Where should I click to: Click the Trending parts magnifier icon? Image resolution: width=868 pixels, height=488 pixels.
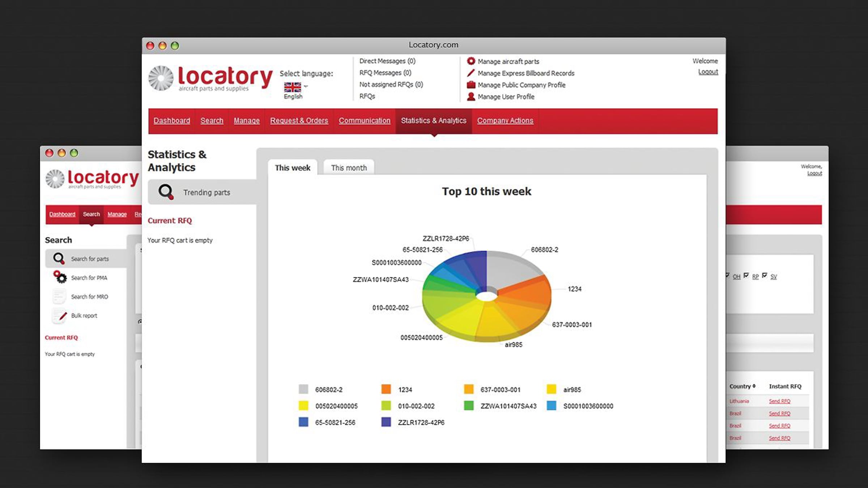pos(166,192)
